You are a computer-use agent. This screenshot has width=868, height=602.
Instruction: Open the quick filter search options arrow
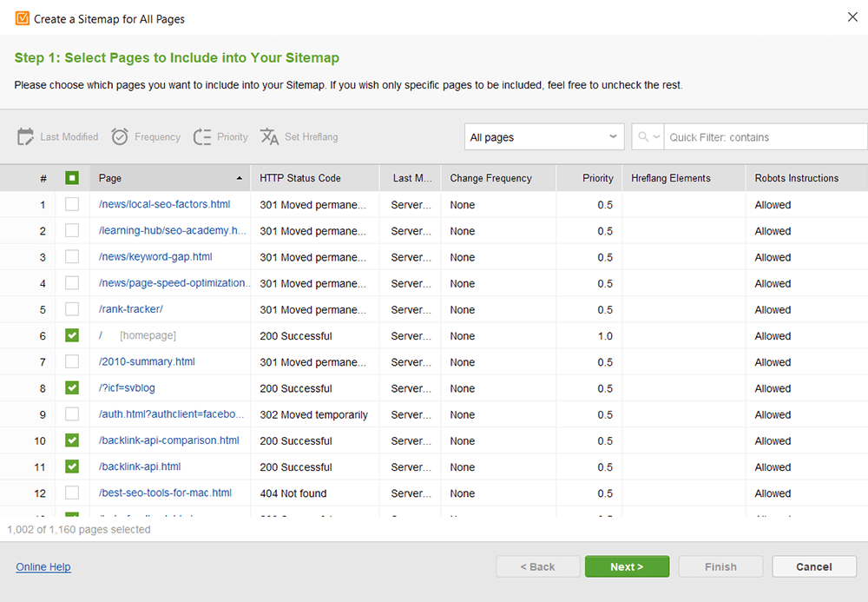coord(656,136)
